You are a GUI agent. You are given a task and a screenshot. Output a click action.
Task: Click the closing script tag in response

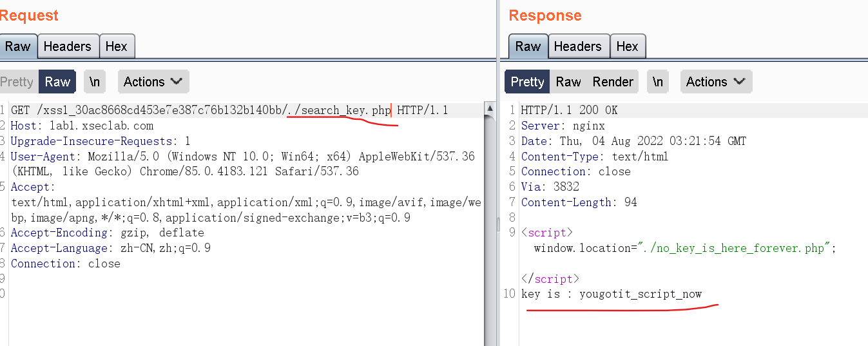pos(550,279)
